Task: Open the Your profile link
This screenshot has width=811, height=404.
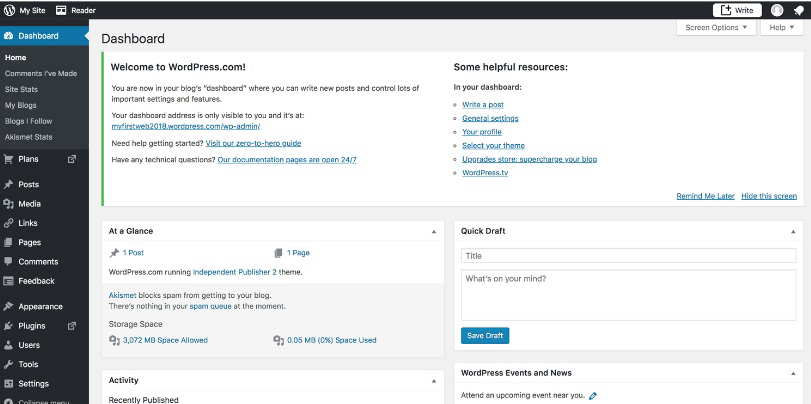Action: (x=482, y=132)
